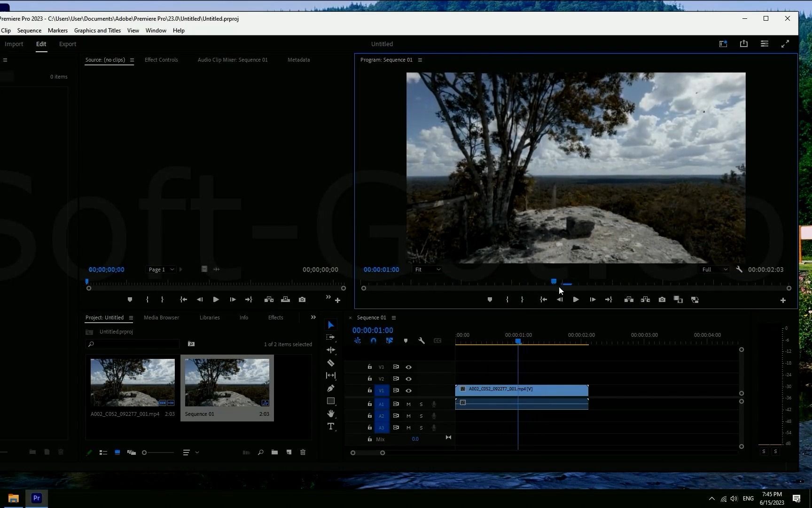The height and width of the screenshot is (508, 812).
Task: Select the Rectangle tool
Action: [x=331, y=401]
